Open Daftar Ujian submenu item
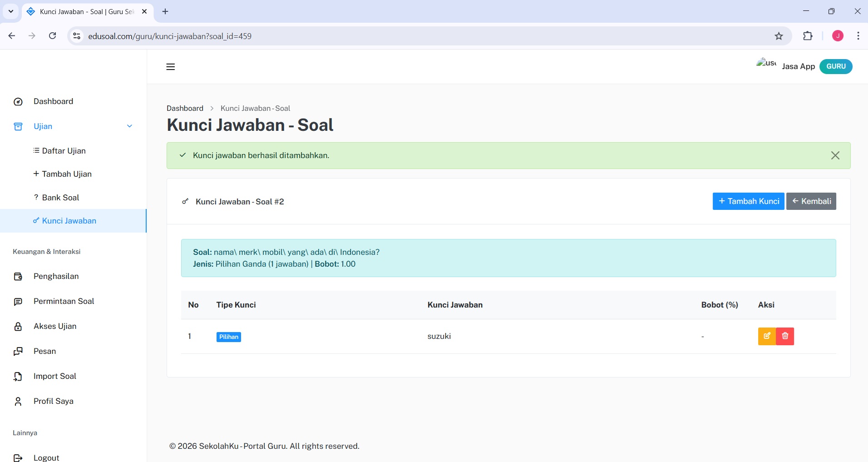This screenshot has height=462, width=868. [64, 151]
